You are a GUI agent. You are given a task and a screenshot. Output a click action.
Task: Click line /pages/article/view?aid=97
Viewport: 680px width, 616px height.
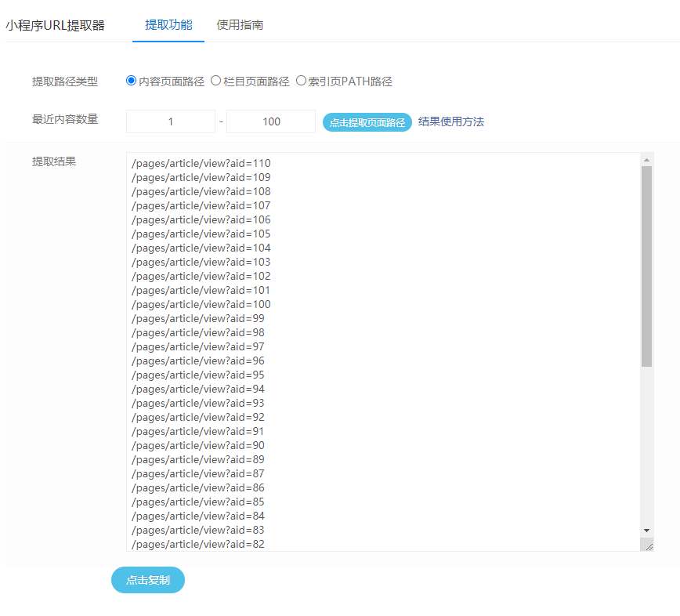(197, 346)
